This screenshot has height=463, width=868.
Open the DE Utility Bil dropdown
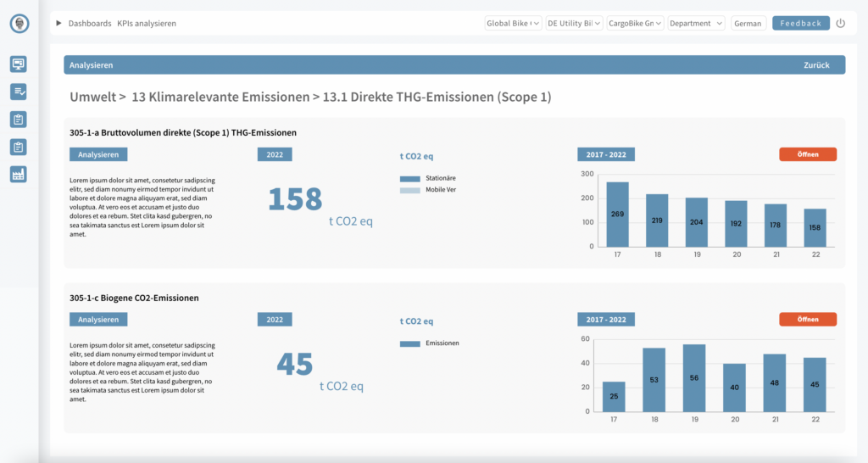[574, 23]
